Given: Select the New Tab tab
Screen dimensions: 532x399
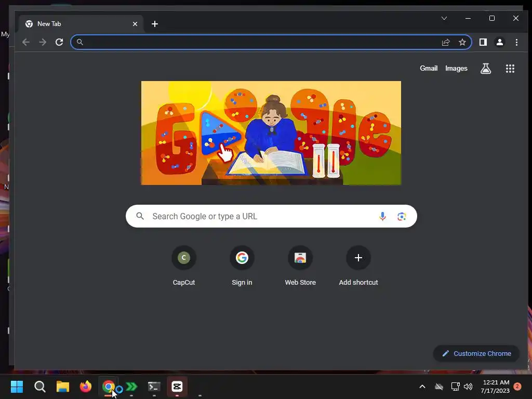Looking at the screenshot, I should point(82,24).
